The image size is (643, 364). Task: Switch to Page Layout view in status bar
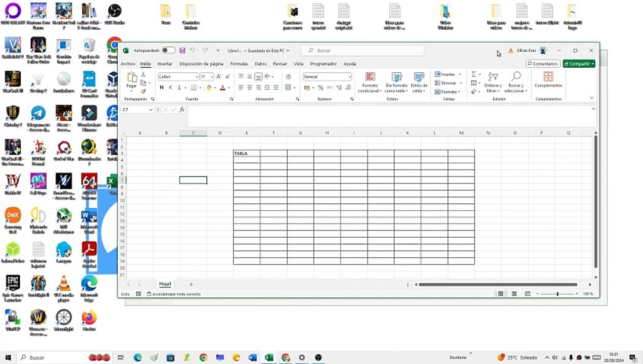(x=514, y=294)
